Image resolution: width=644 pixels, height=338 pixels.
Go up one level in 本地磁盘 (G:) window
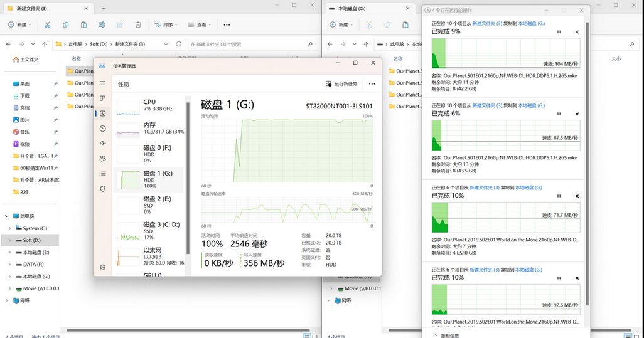366,44
